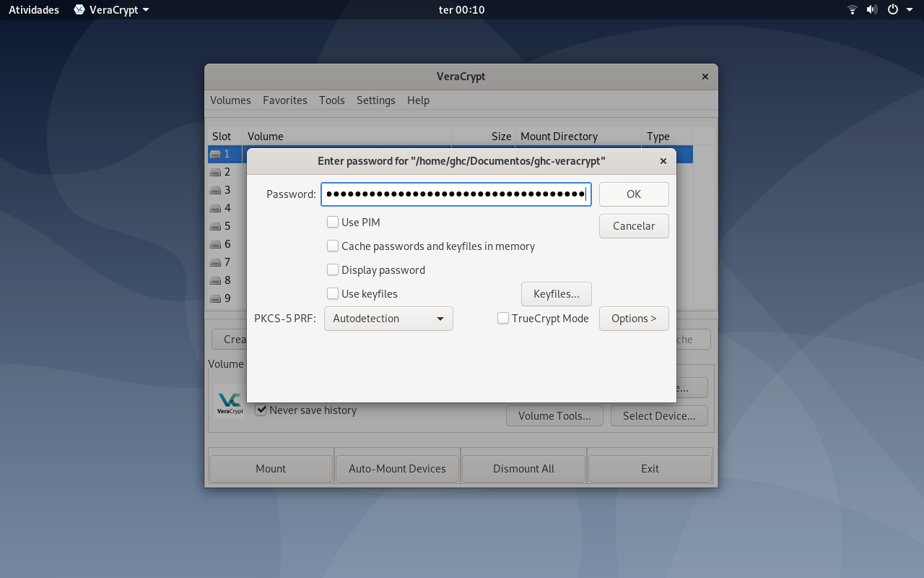Uncheck Never save history
This screenshot has width=924, height=578.
[x=261, y=410]
